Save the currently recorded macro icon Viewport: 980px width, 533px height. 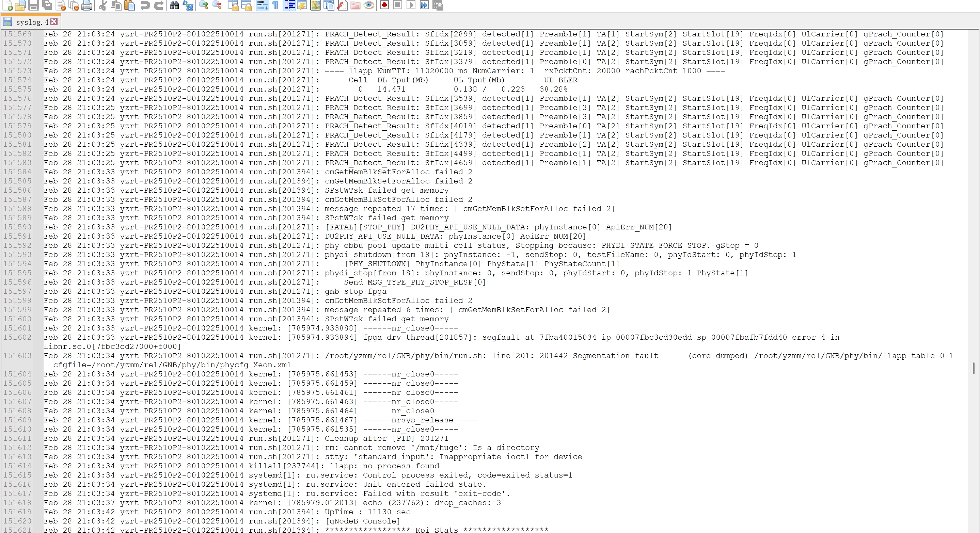(438, 5)
